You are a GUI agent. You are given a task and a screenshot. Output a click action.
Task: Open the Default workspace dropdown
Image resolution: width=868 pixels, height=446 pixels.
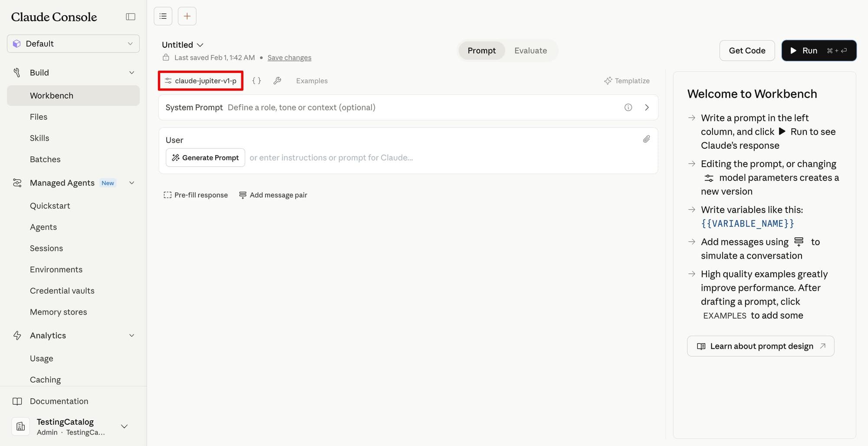click(73, 44)
